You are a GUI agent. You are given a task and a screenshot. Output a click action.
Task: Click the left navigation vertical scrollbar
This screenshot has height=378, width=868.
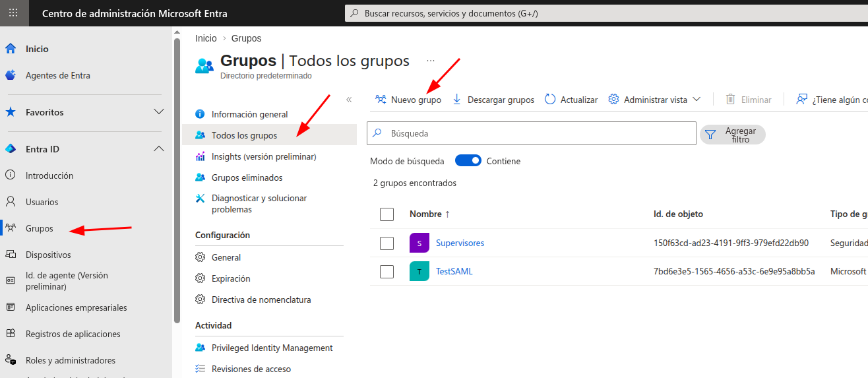click(177, 181)
